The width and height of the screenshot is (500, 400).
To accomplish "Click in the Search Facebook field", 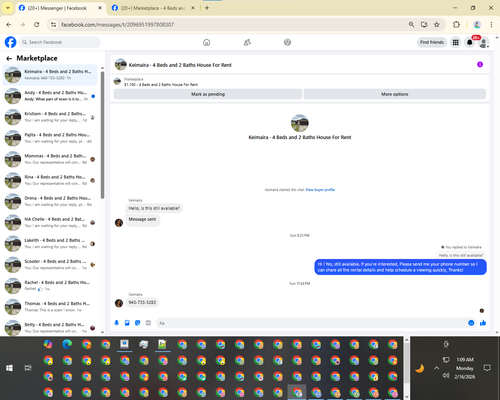I will coord(60,42).
